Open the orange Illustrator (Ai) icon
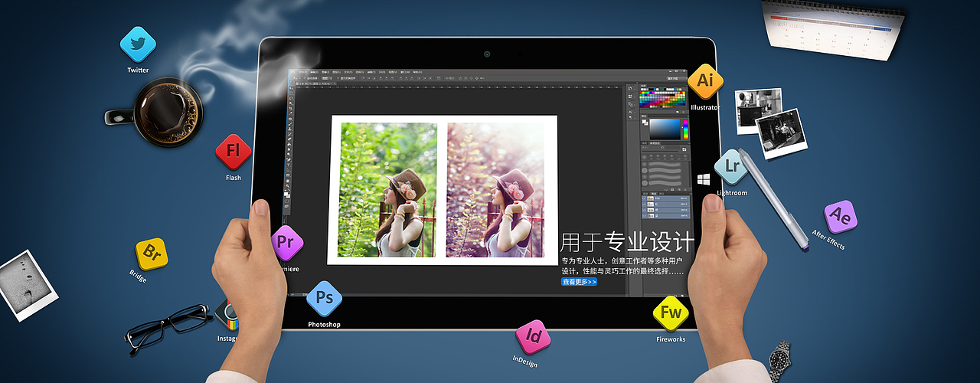 coord(705,81)
